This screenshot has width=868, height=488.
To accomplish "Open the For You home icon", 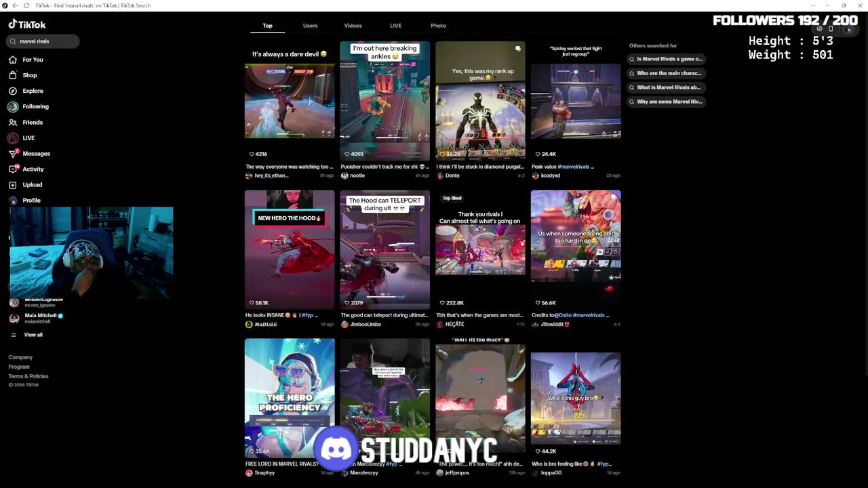I will [x=13, y=60].
